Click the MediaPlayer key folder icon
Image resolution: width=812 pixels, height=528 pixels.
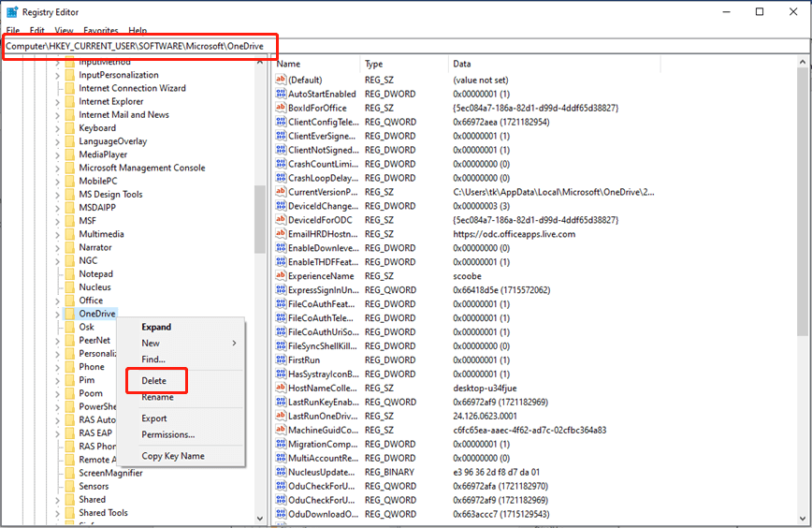coord(70,154)
